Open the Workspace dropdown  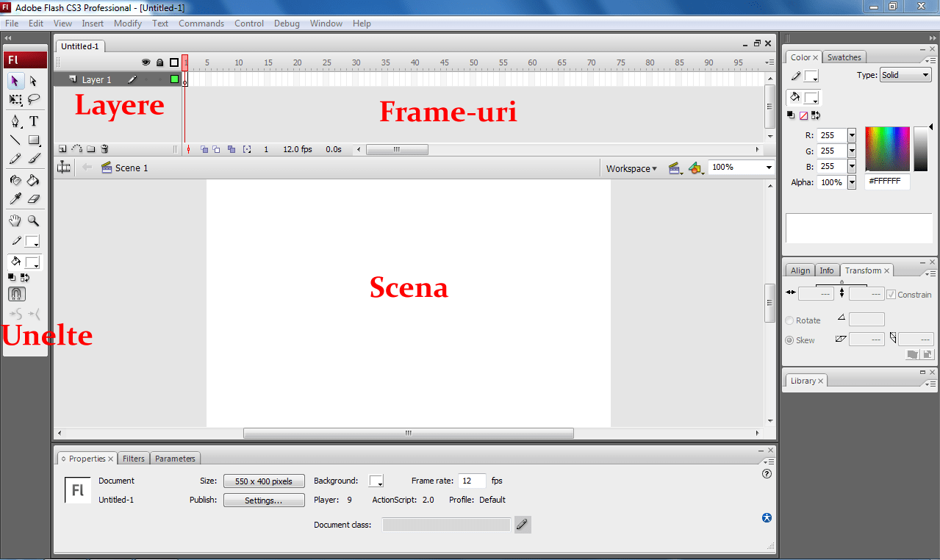click(x=631, y=168)
